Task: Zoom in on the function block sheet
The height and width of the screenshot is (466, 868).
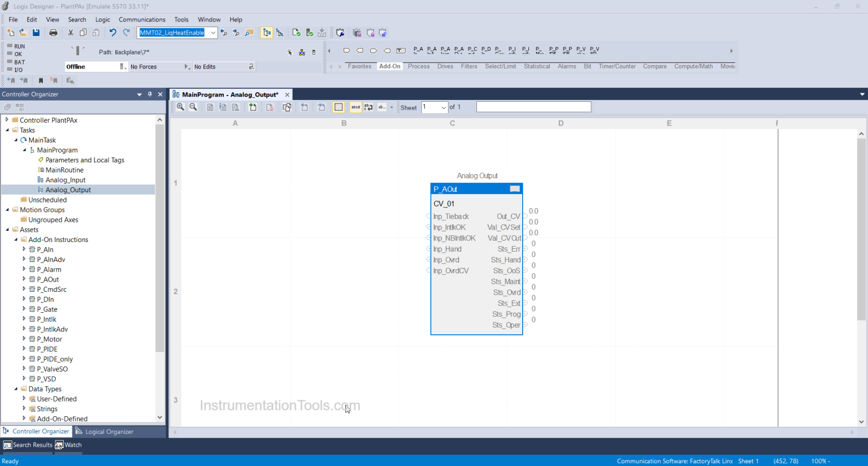Action: coord(180,107)
